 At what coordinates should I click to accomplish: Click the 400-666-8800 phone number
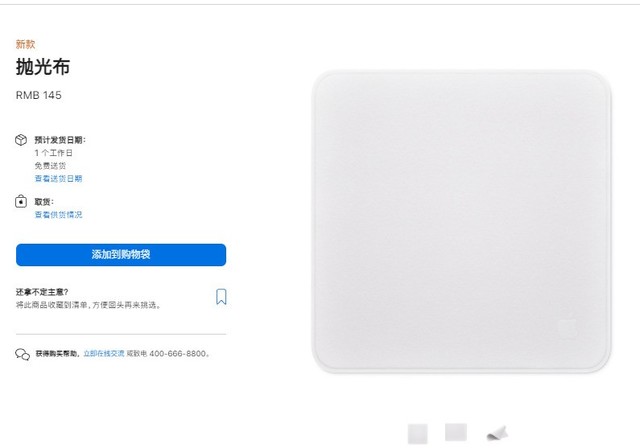178,353
